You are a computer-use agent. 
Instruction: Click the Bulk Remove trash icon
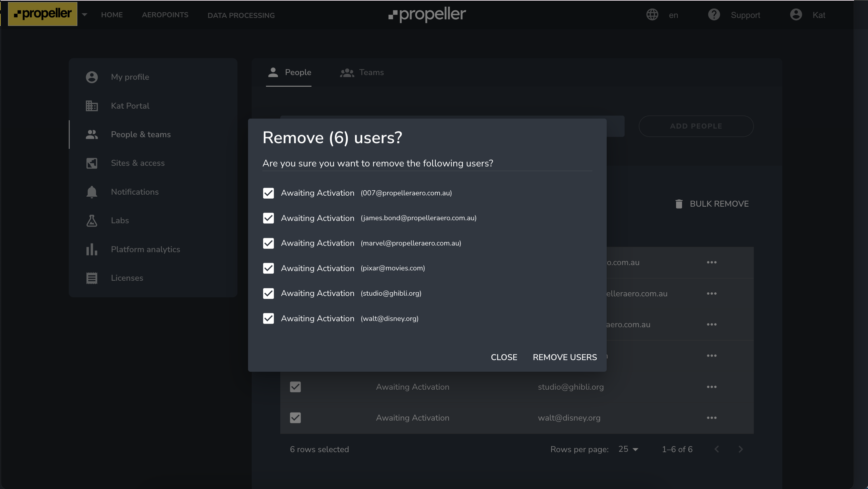pyautogui.click(x=679, y=204)
